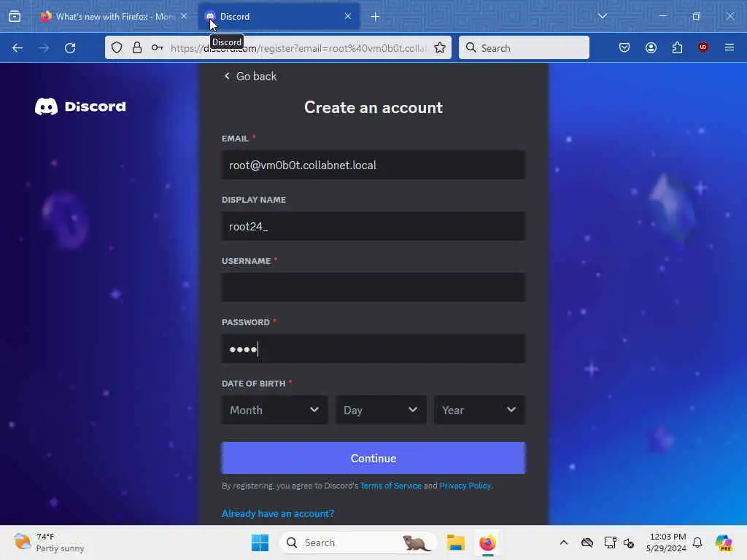Image resolution: width=747 pixels, height=560 pixels.
Task: Open a new tab with plus button
Action: click(376, 17)
